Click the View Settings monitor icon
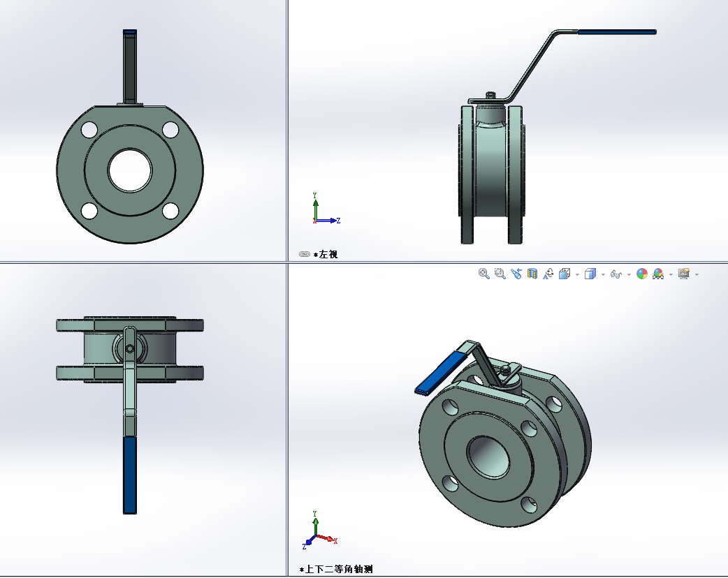The image size is (728, 578). [684, 274]
